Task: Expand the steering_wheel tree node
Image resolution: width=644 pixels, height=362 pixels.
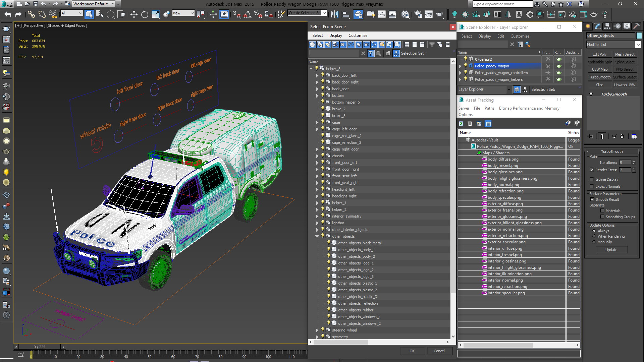Action: pos(317,330)
